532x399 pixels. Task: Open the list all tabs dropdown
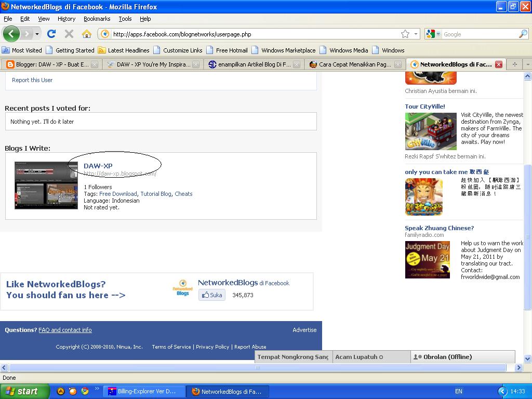coord(528,64)
